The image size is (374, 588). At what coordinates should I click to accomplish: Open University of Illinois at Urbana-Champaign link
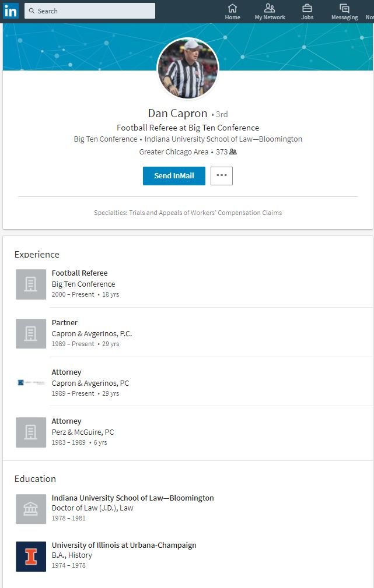click(124, 545)
